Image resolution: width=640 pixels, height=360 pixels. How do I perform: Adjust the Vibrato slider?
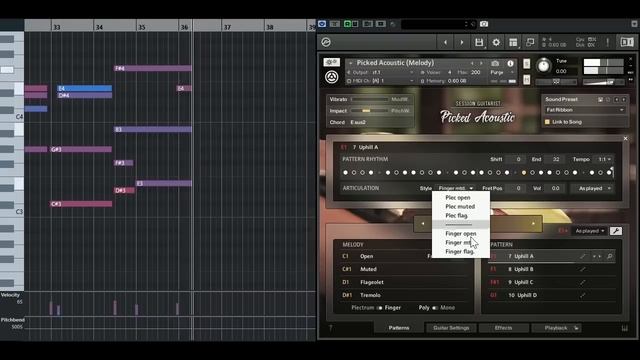[x=369, y=99]
